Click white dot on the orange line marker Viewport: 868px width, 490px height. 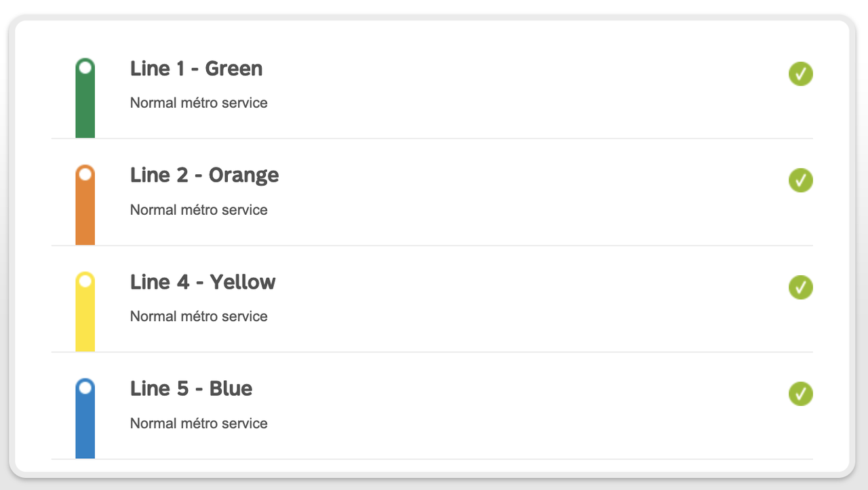[85, 174]
